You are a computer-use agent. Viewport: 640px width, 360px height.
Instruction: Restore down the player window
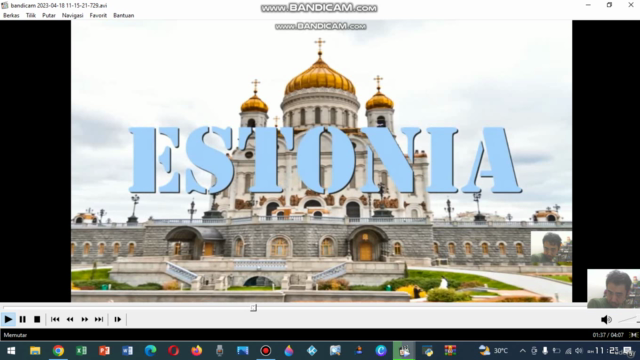click(609, 5)
